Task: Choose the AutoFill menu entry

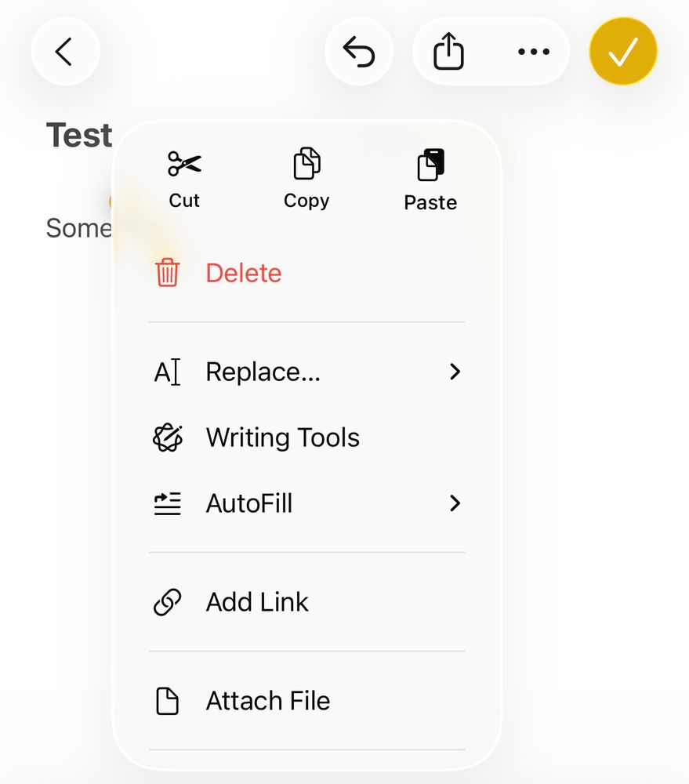Action: tap(306, 503)
